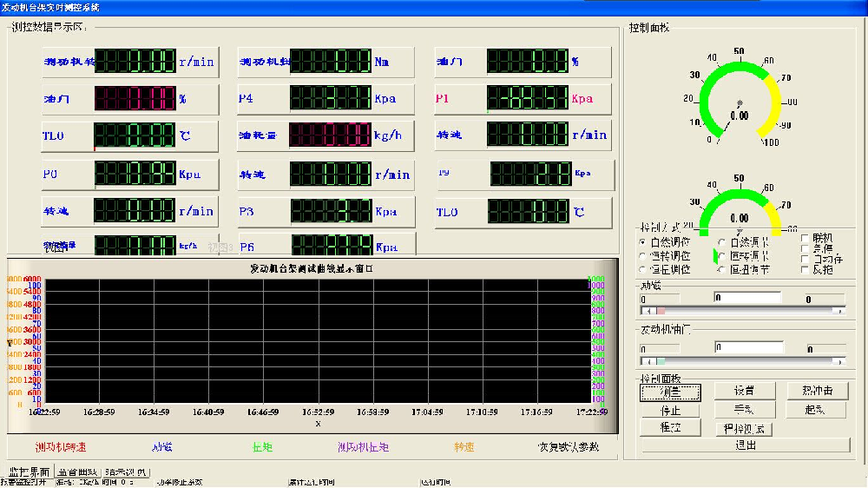This screenshot has width=868, height=488.
Task: Click the white 发动机油门 value input field
Action: (x=749, y=348)
